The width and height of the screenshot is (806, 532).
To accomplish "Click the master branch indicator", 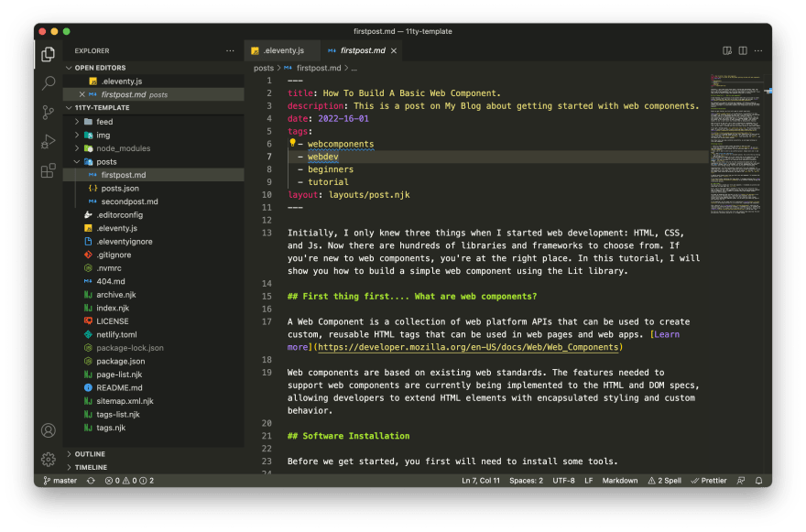I will [x=60, y=481].
